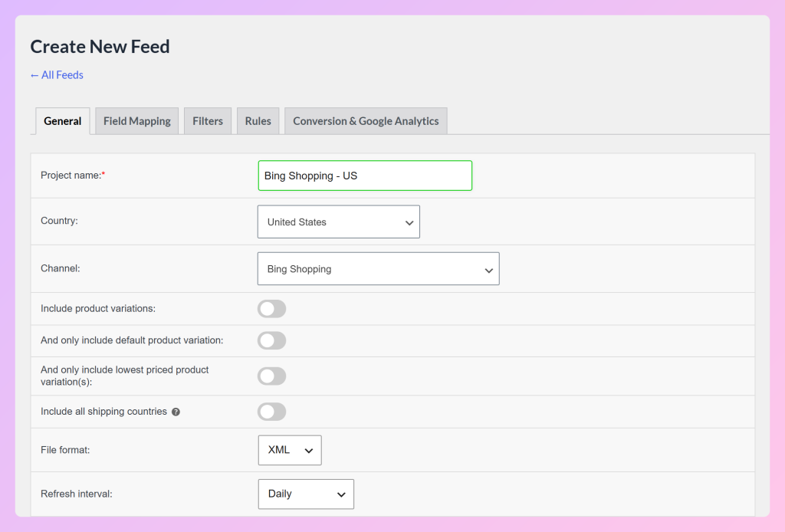Click the All Feeds back link
Screen dimensions: 785x532
point(57,75)
